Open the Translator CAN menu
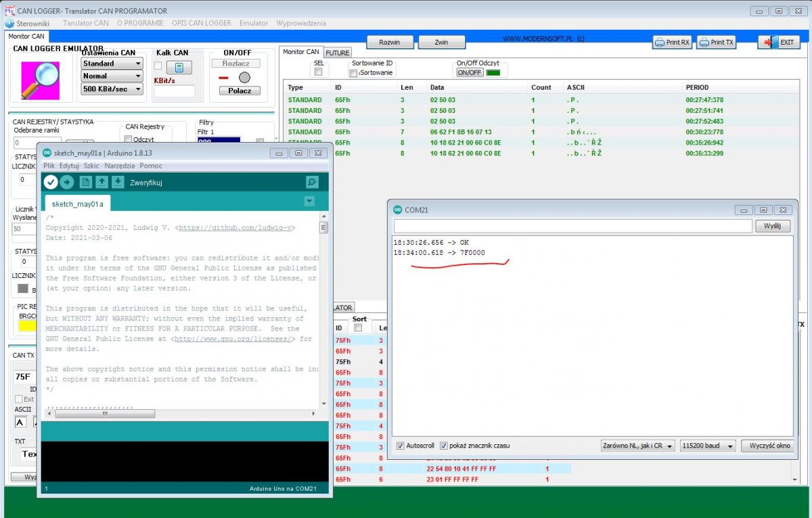This screenshot has height=518, width=812. coord(86,23)
